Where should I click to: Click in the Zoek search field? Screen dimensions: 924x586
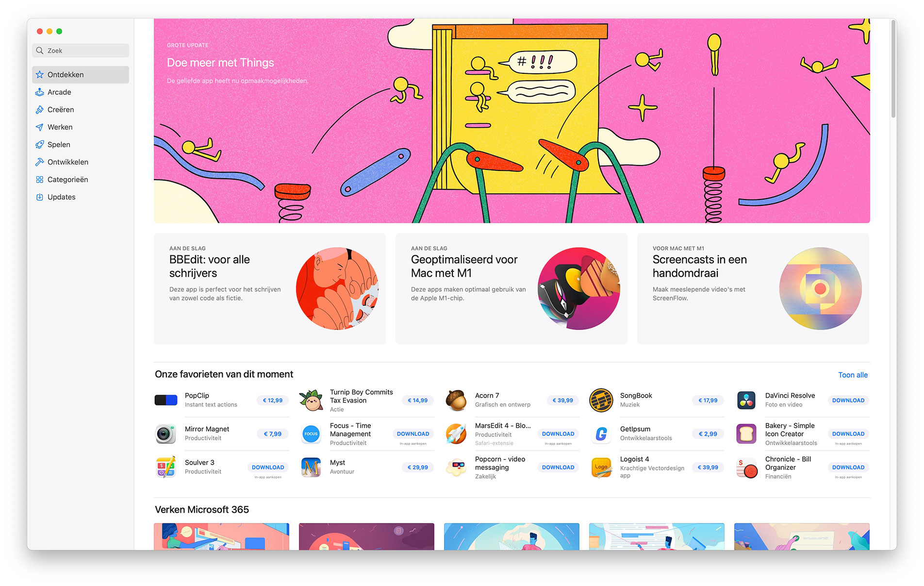(x=81, y=50)
